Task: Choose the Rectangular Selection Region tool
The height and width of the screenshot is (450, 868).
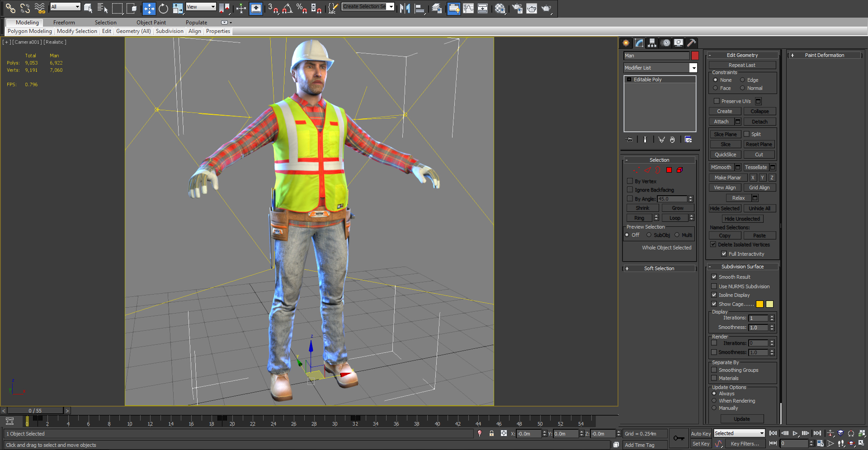Action: point(117,8)
